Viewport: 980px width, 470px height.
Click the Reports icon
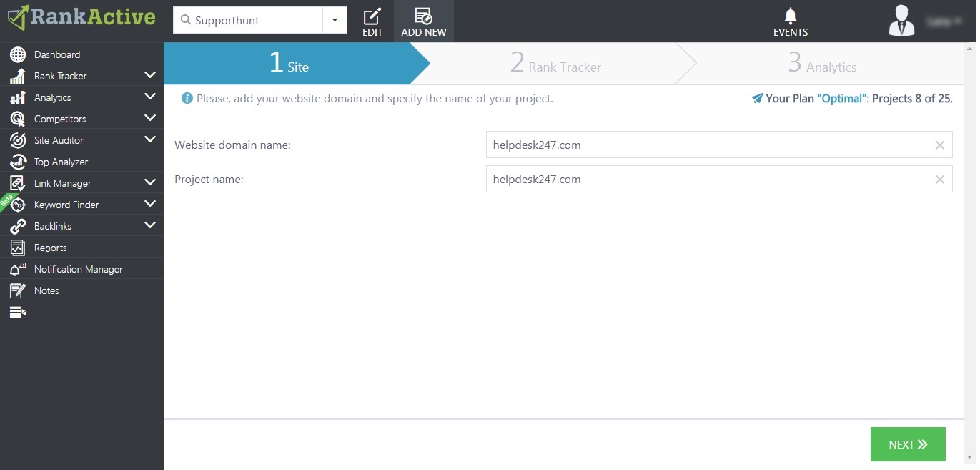18,248
